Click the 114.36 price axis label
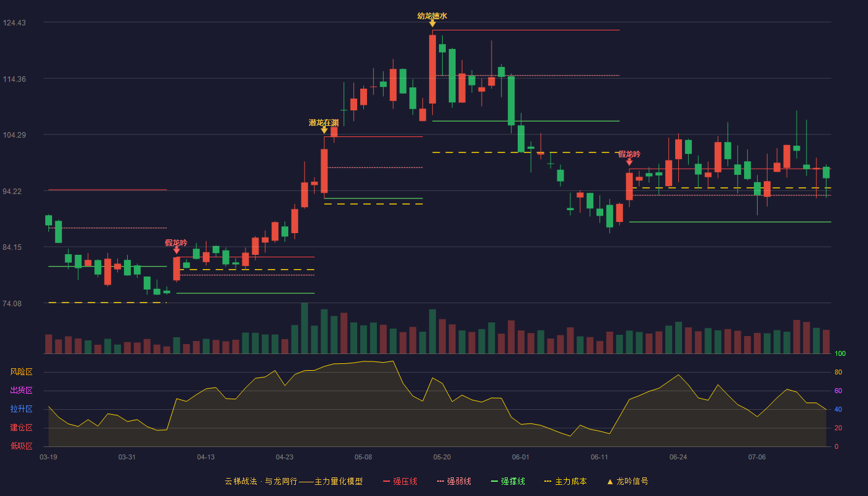The image size is (868, 496). point(14,79)
